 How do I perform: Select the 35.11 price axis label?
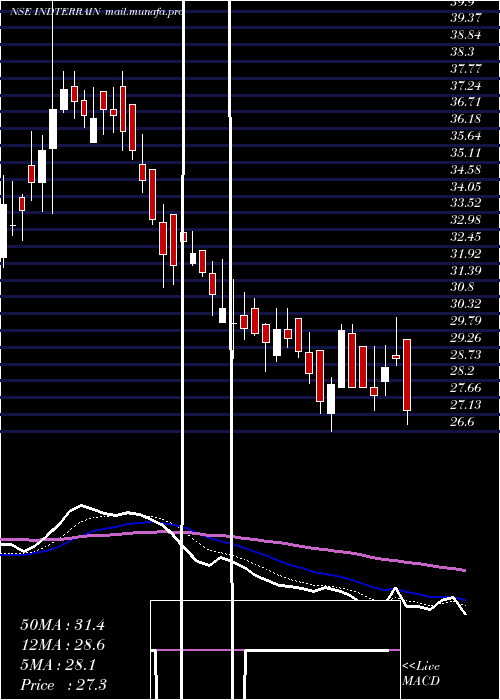click(467, 153)
